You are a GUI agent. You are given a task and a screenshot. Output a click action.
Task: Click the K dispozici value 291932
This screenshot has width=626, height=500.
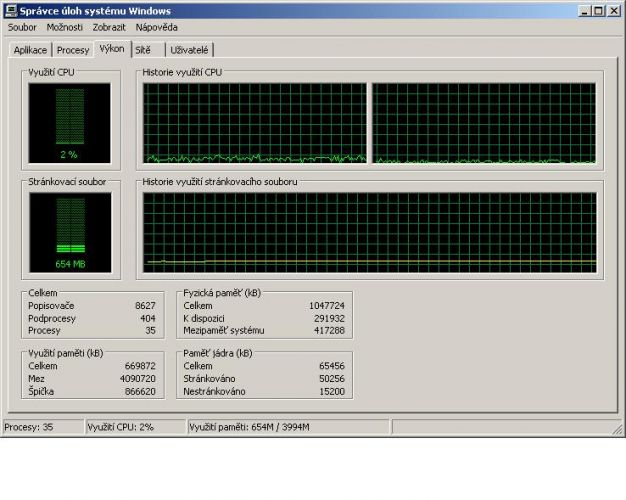(329, 318)
